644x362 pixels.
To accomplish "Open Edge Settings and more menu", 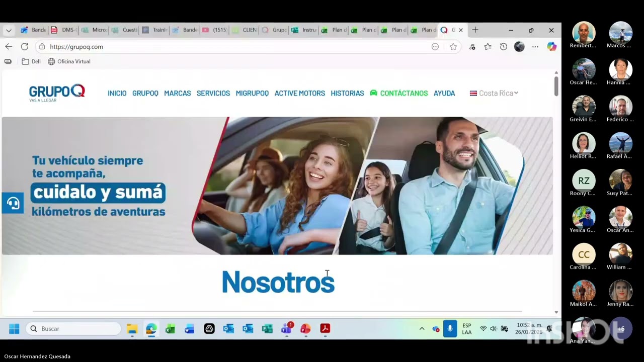I will [x=535, y=47].
